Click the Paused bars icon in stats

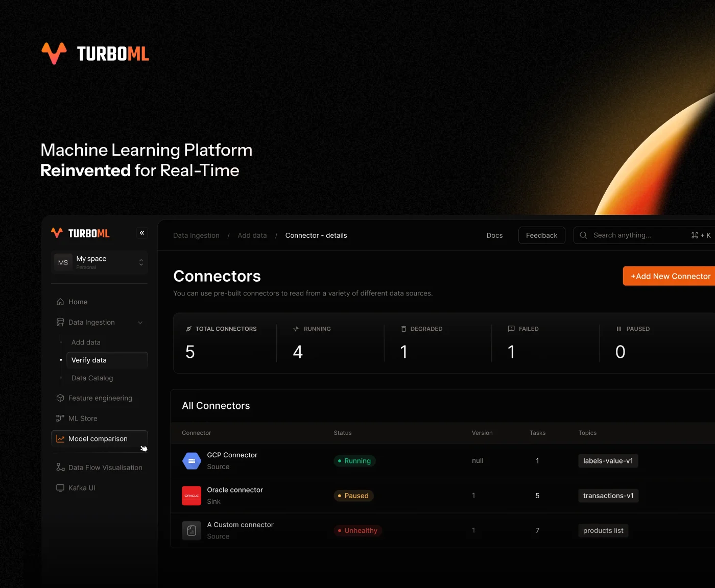pos(619,329)
